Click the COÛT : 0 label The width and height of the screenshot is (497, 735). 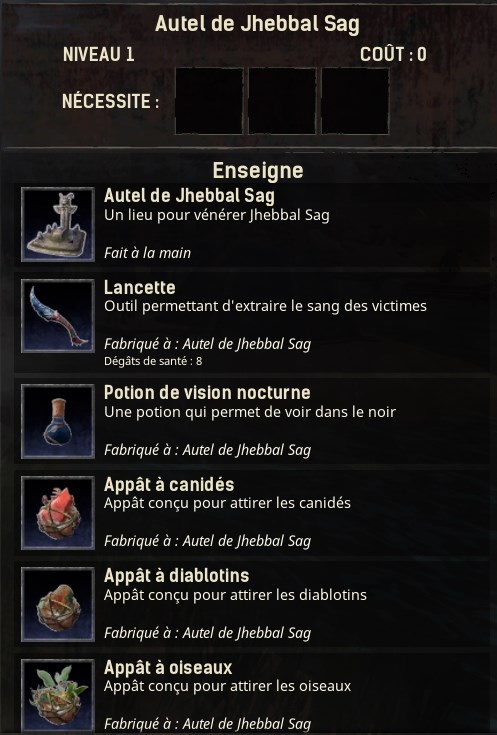(x=393, y=54)
